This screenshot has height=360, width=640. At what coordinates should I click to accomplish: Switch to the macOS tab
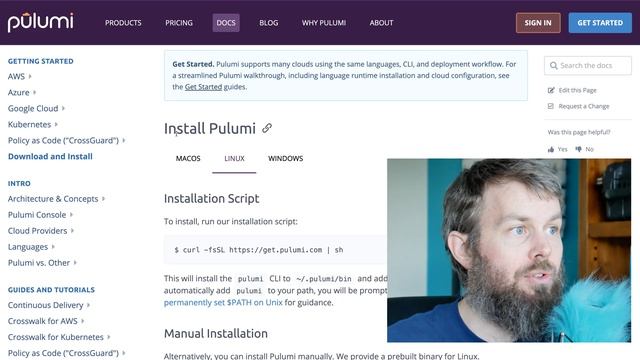pos(188,158)
